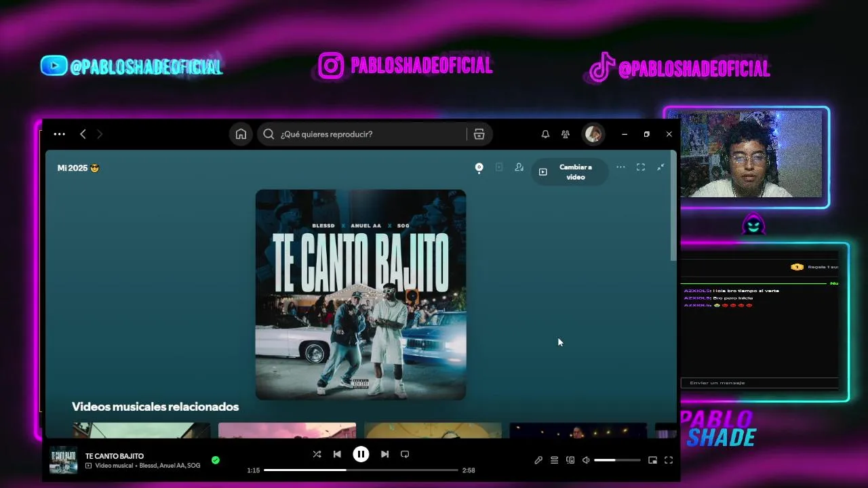Seek on the song progress bar
The width and height of the screenshot is (868, 488).
click(361, 470)
